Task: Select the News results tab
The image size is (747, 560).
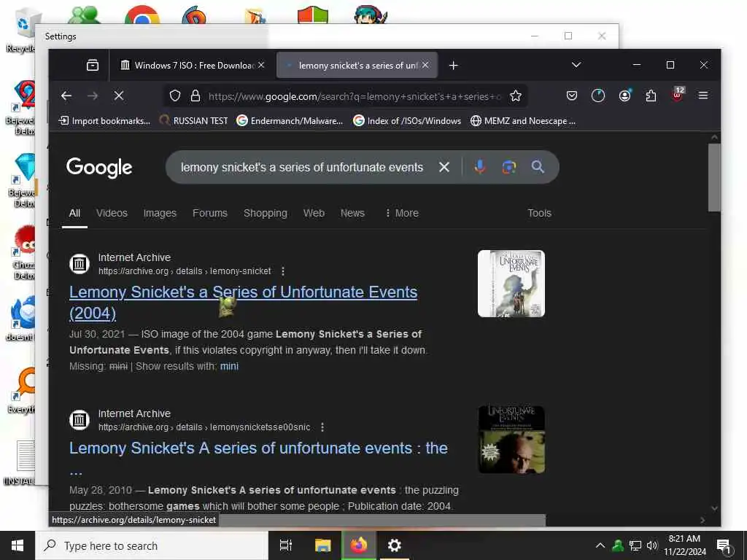Action: [352, 214]
